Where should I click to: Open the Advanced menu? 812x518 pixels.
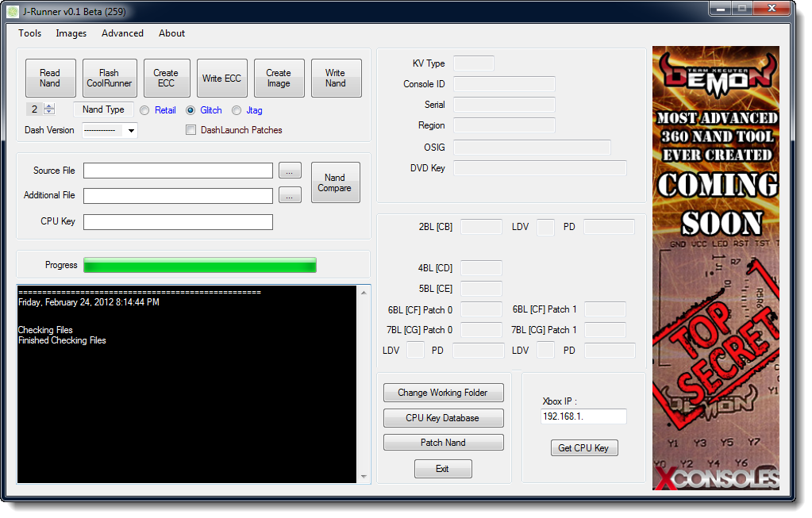point(122,33)
